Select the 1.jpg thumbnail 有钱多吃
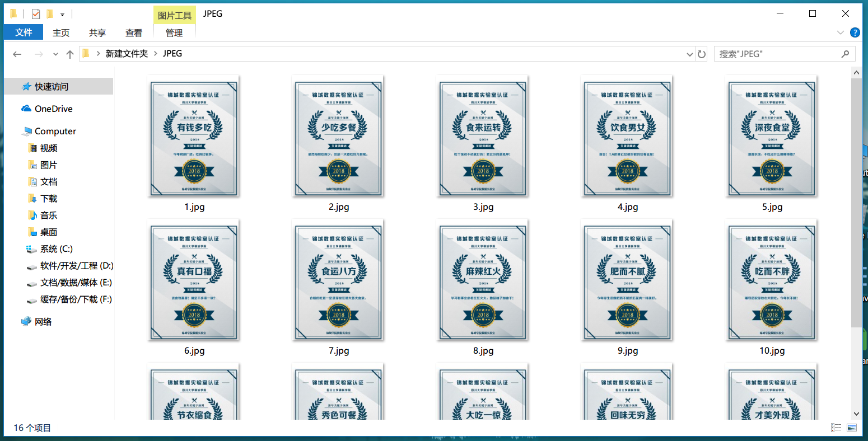 [194, 136]
